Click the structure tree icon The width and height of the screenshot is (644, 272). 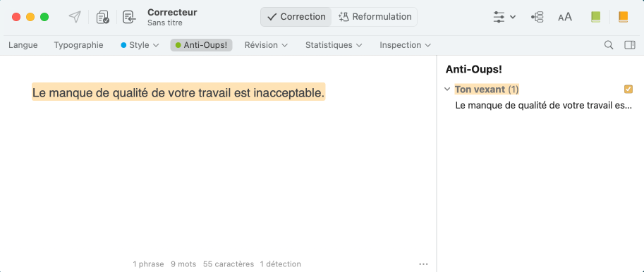tap(537, 17)
